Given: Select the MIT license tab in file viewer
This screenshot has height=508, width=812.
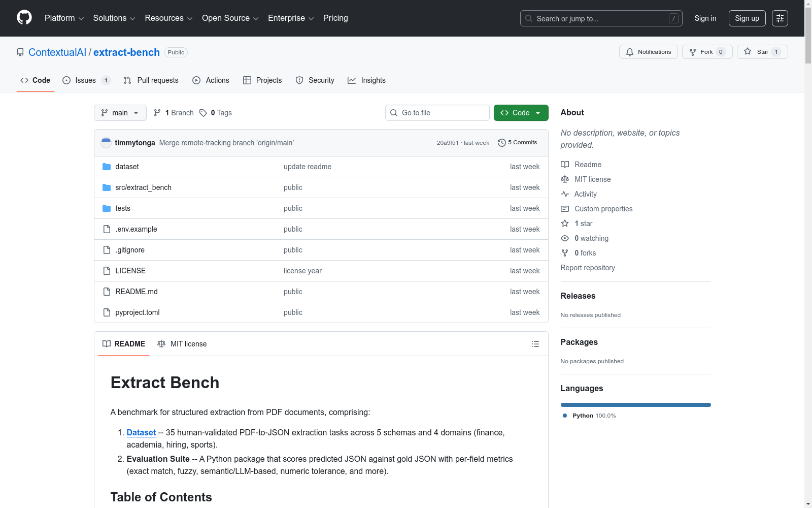Looking at the screenshot, I should pos(182,344).
